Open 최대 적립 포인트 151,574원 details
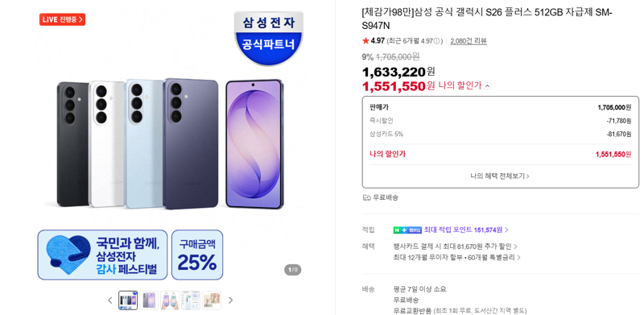 click(x=466, y=230)
